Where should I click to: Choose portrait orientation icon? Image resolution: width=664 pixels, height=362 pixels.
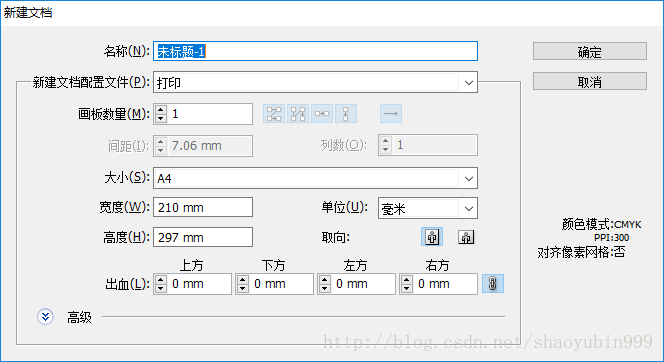(x=432, y=237)
